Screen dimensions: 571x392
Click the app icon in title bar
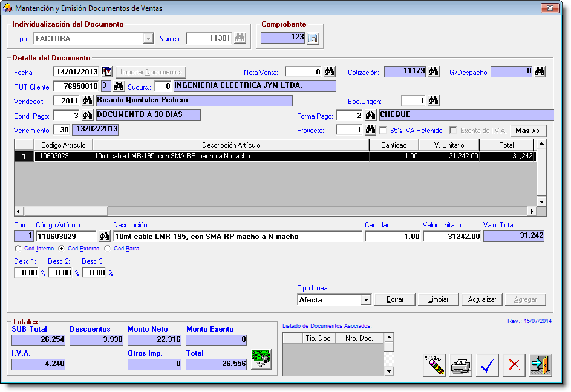pyautogui.click(x=7, y=8)
